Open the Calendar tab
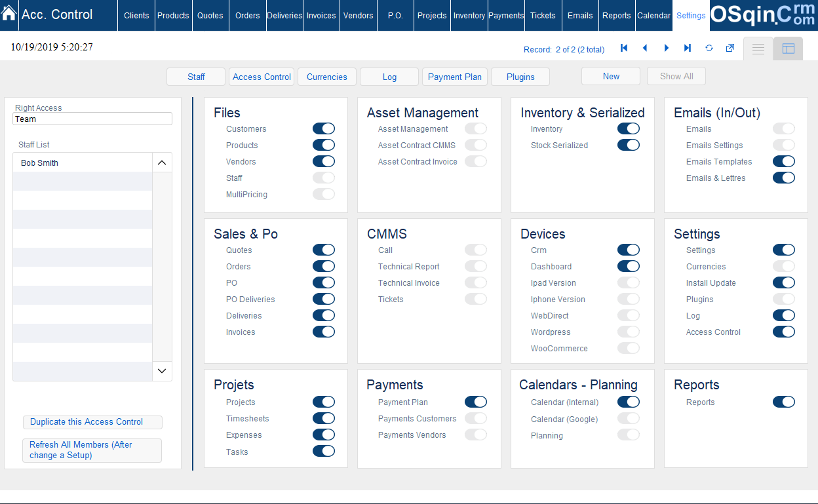This screenshot has height=504, width=818. point(653,15)
